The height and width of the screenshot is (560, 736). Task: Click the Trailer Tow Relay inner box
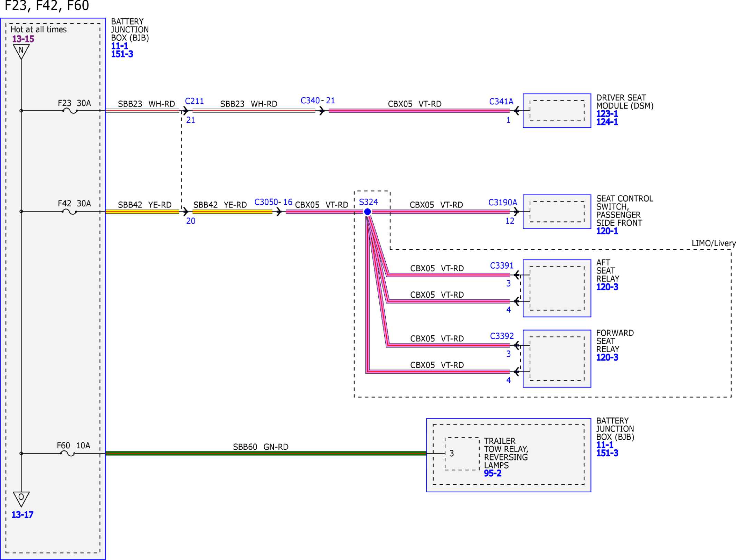point(462,454)
